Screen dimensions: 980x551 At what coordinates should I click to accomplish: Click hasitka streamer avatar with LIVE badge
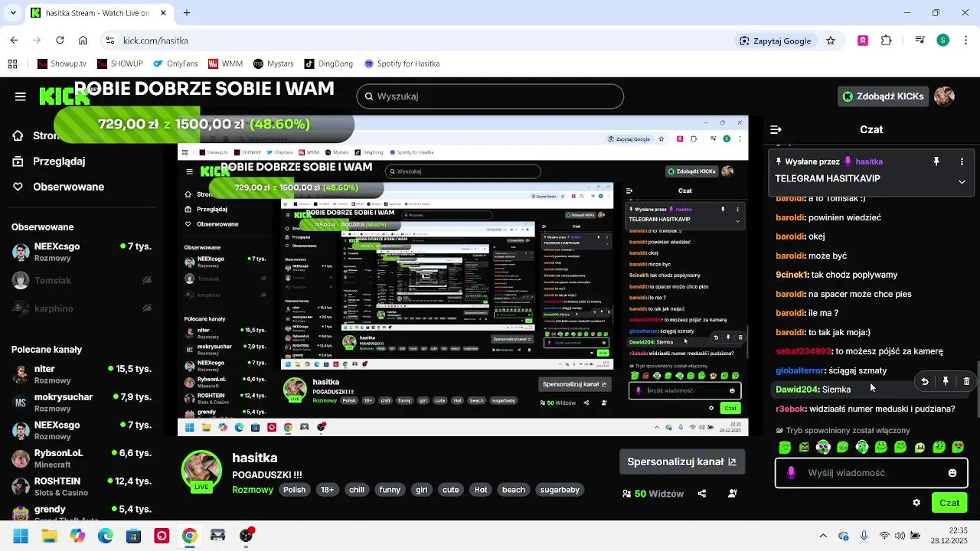tap(201, 471)
